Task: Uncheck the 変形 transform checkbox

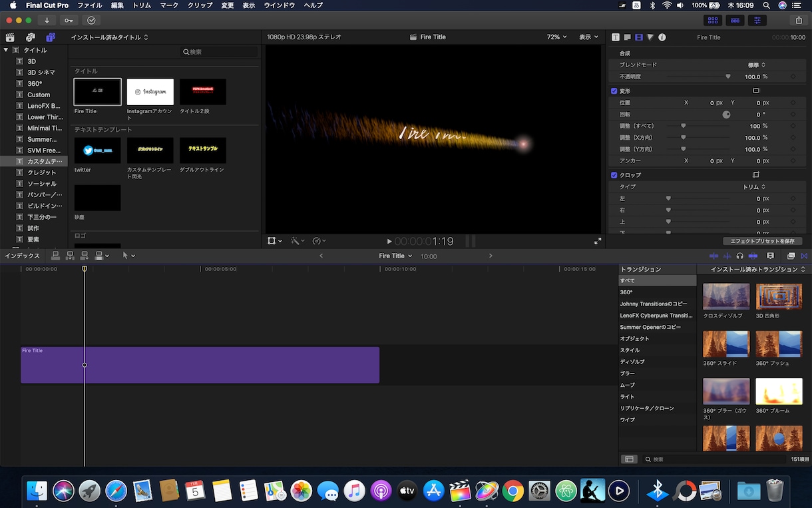Action: [614, 91]
